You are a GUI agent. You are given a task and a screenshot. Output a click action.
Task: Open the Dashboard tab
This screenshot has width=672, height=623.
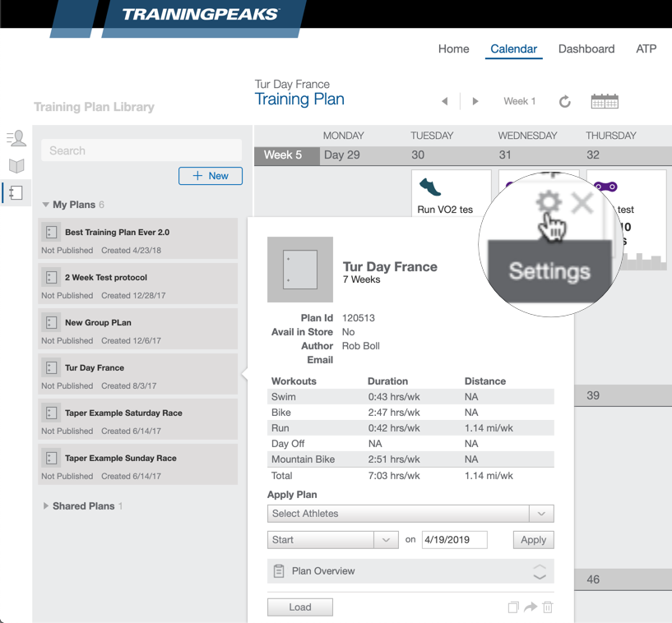[x=586, y=48]
